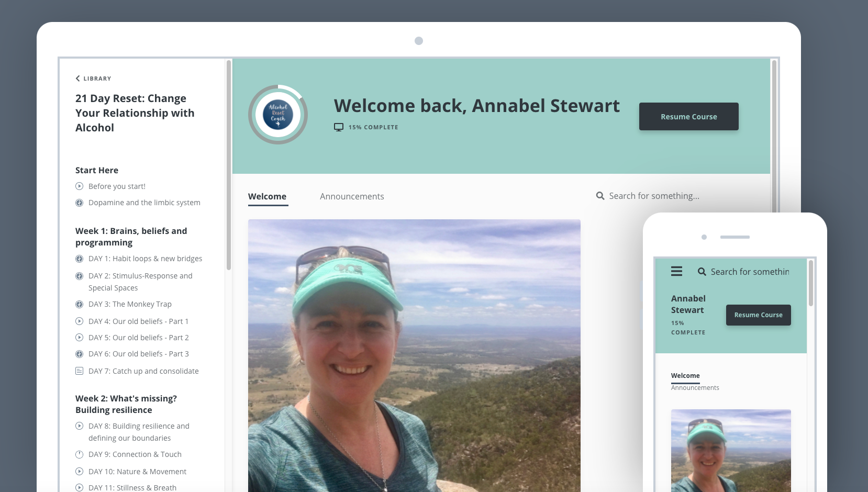Screen dimensions: 868x492
Task: Open DAY 7: Catch up and consolidate
Action: (x=143, y=371)
